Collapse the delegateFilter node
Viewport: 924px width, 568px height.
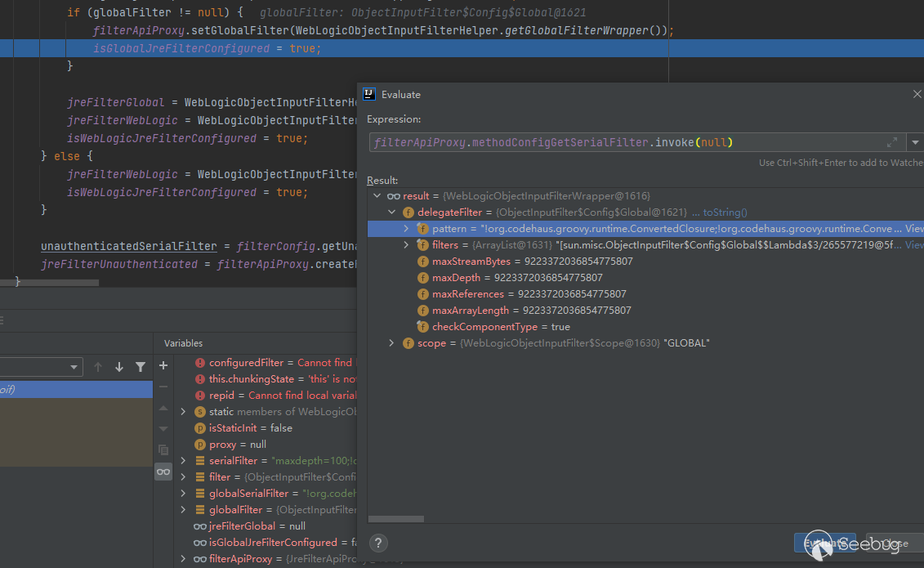coord(391,212)
